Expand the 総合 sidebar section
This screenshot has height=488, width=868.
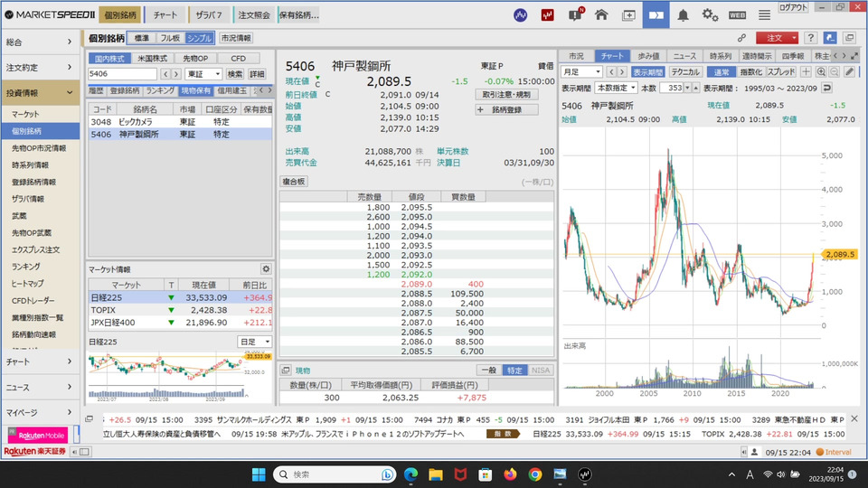[x=39, y=42]
